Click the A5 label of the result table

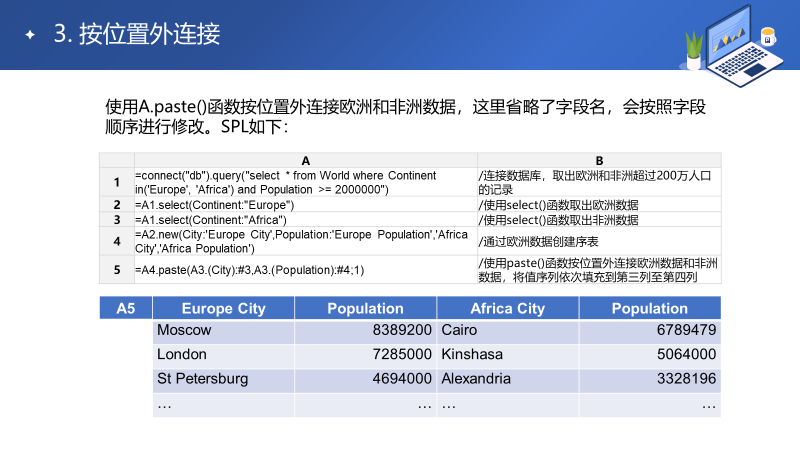tap(126, 309)
